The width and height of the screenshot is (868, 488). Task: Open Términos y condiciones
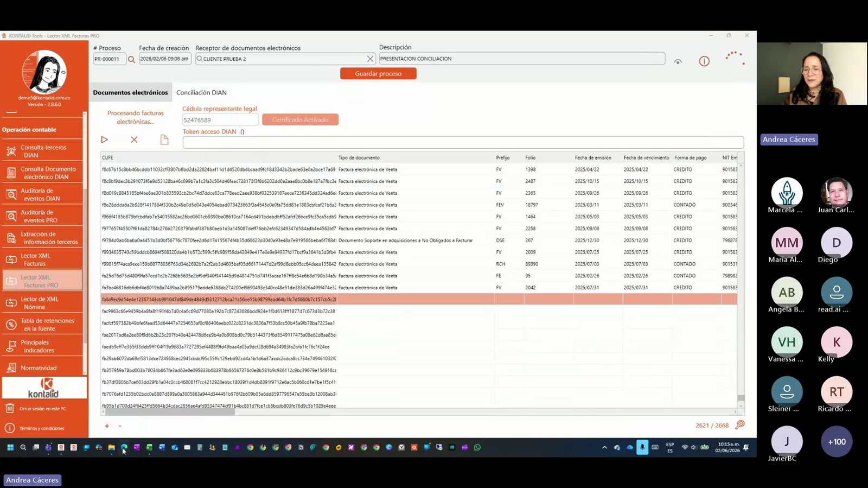[x=41, y=428]
